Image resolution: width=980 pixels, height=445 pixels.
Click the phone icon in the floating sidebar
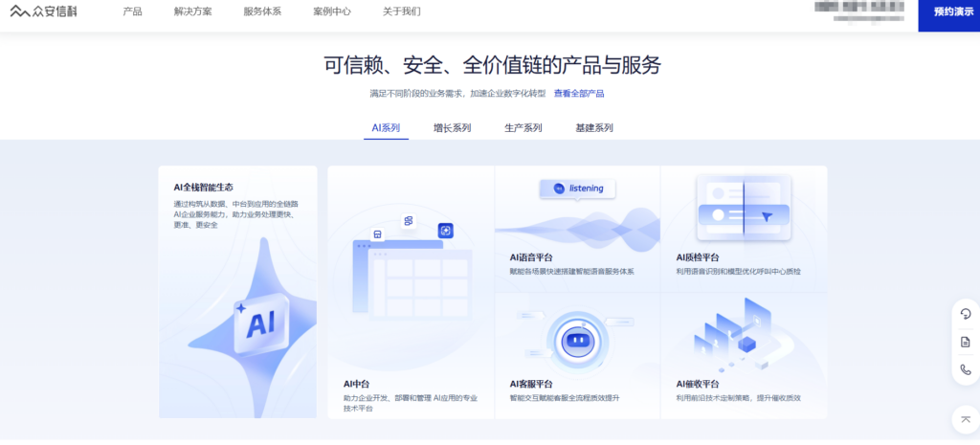coord(965,369)
